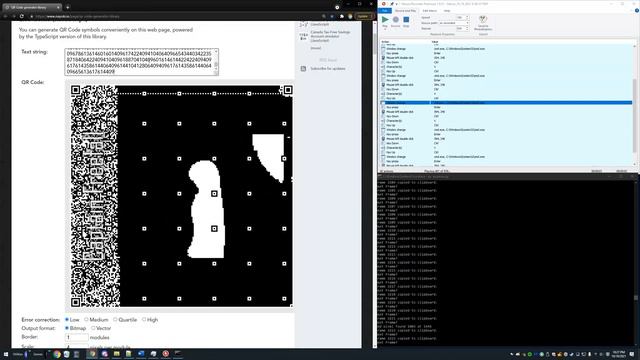This screenshot has height=360, width=640.
Task: Select Medium error correction
Action: click(86, 320)
